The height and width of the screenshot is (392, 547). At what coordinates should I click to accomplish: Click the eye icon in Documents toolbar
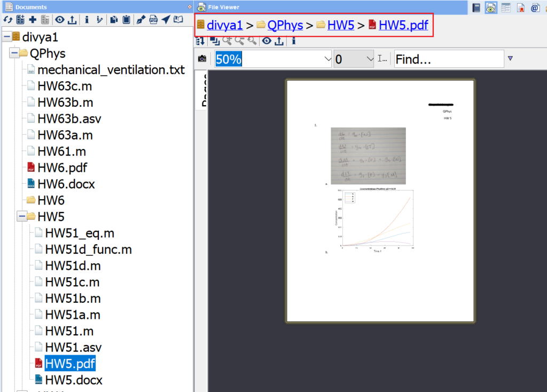[x=59, y=20]
